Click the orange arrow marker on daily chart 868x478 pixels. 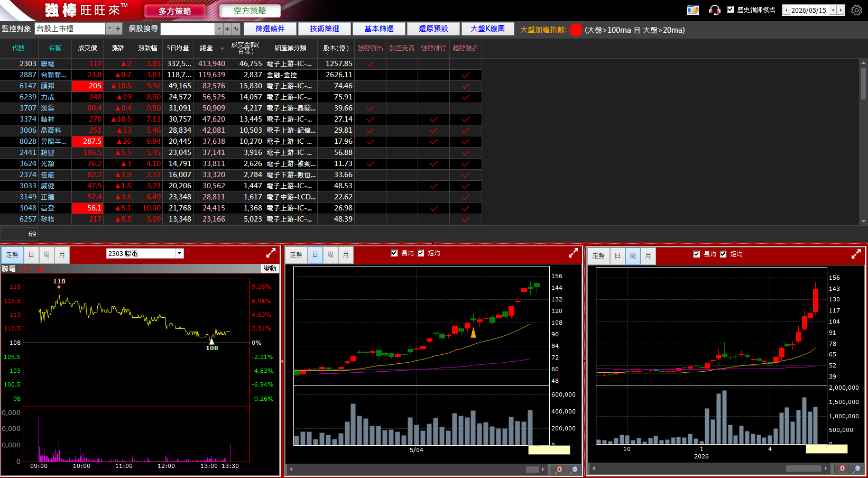tap(473, 333)
